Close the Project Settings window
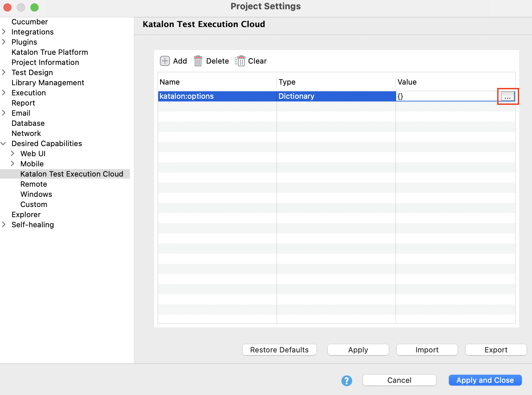This screenshot has height=395, width=532. coord(7,7)
